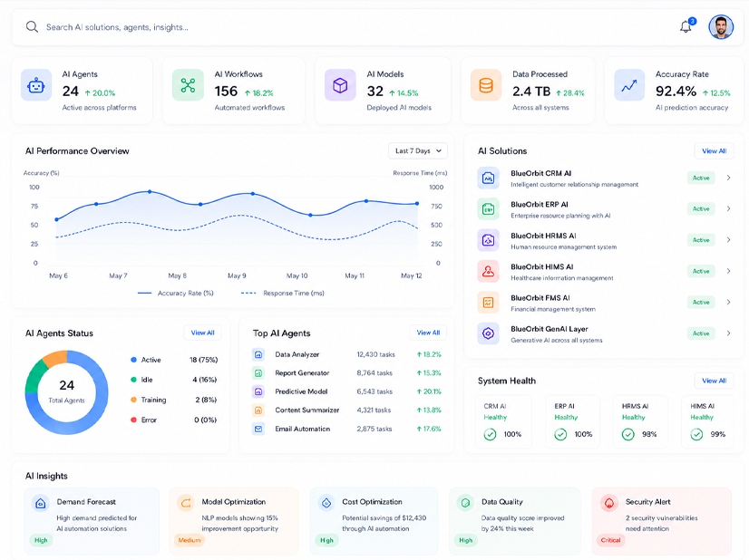Click the Accuracy Rate trend icon
This screenshot has height=560, width=749.
pyautogui.click(x=629, y=85)
